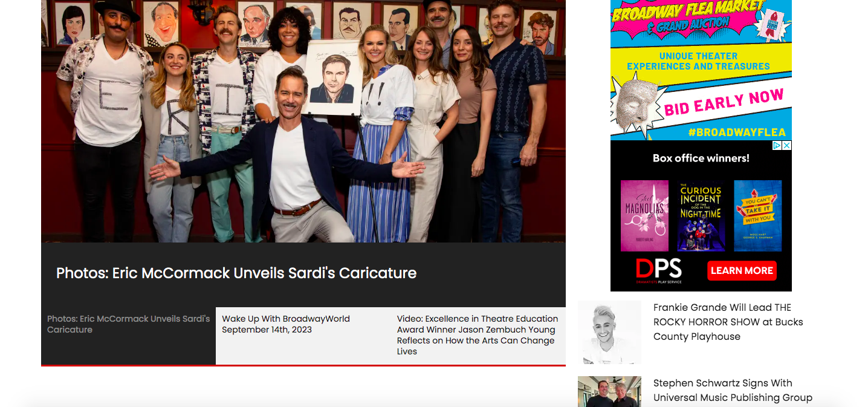Click Frankie Grande thumbnail photo

point(609,332)
